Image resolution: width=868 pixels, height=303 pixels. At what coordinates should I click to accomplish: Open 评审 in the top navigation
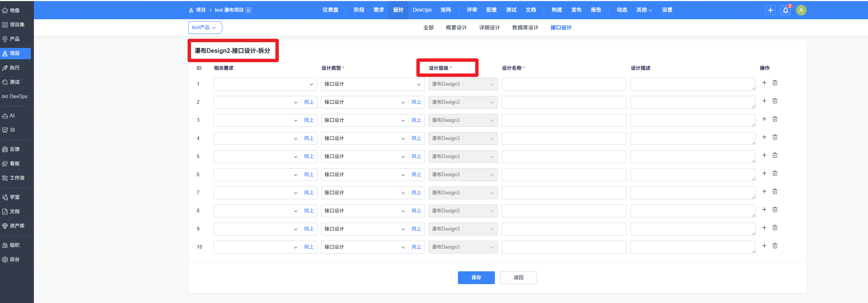472,10
